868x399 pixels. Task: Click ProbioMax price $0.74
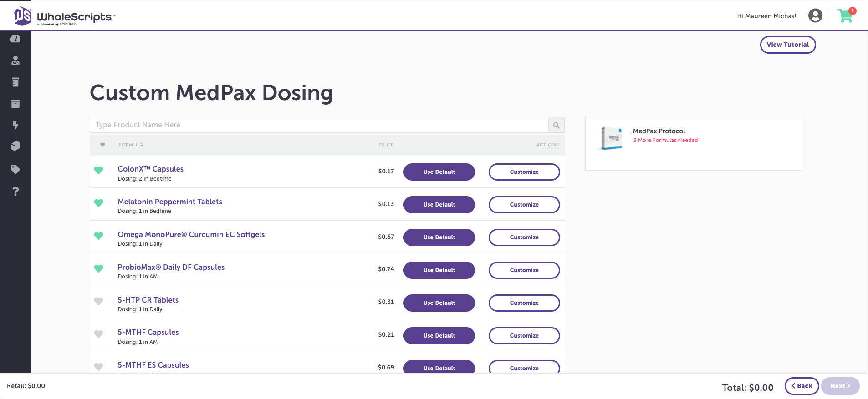click(x=386, y=269)
